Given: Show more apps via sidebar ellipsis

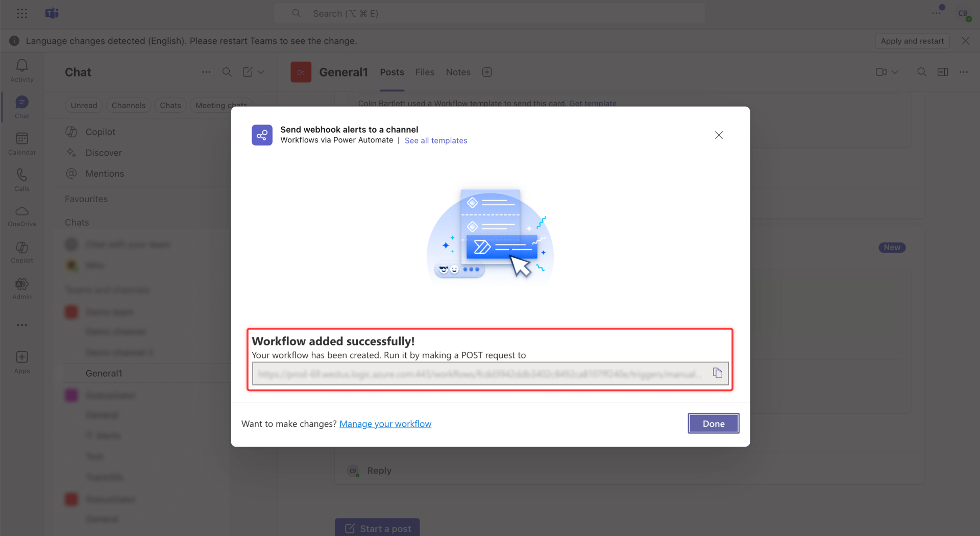Looking at the screenshot, I should click(x=22, y=325).
